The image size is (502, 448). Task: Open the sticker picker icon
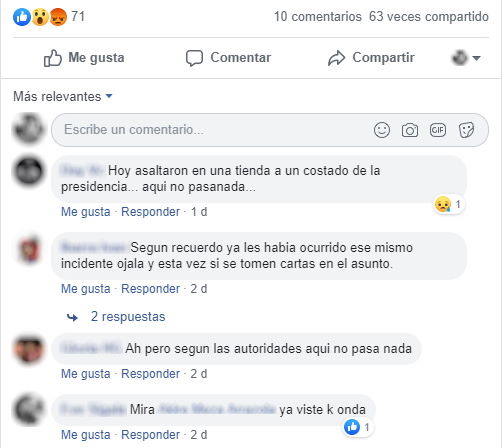tap(466, 130)
